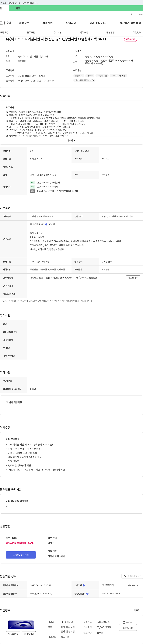Viewport: 143px width, 644px height.
Task: Expand job description with 더보기
Action: click(x=71, y=140)
